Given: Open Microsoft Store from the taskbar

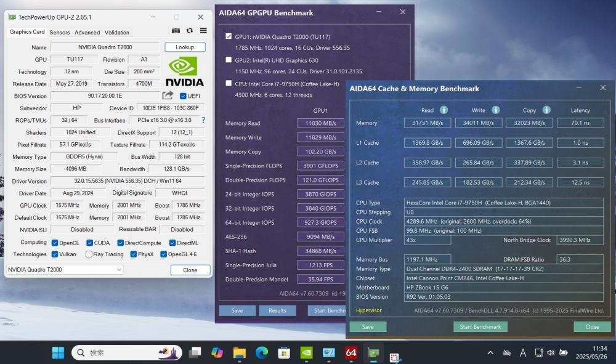Looking at the screenshot, I should 284,353.
